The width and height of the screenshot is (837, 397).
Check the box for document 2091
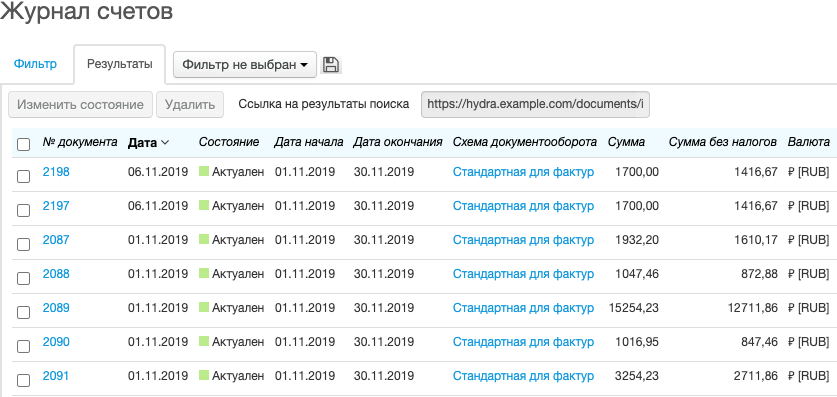[23, 381]
